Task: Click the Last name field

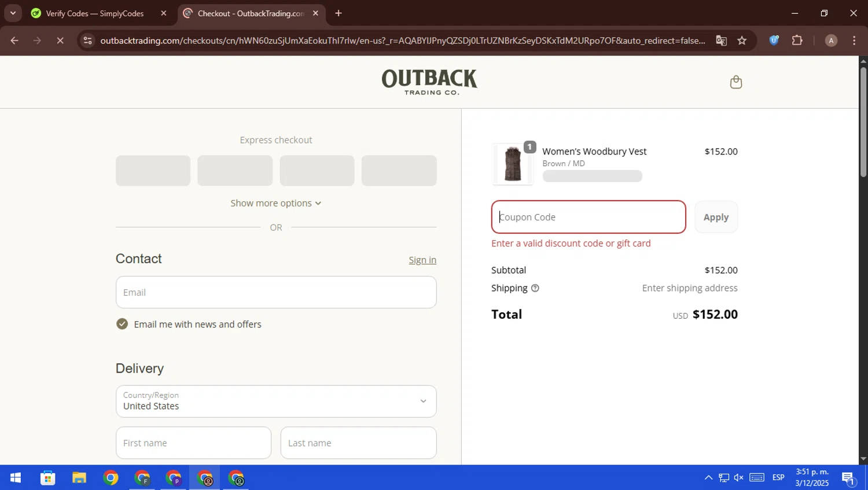Action: [359, 443]
